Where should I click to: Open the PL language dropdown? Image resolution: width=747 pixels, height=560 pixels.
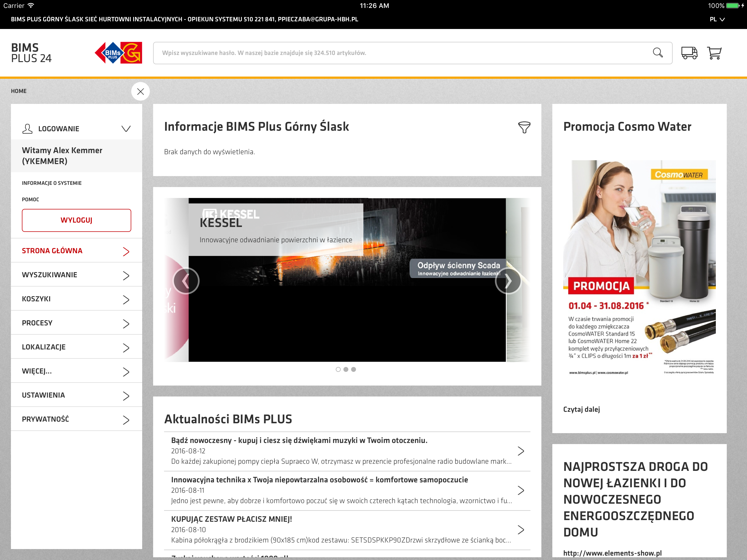pos(717,19)
